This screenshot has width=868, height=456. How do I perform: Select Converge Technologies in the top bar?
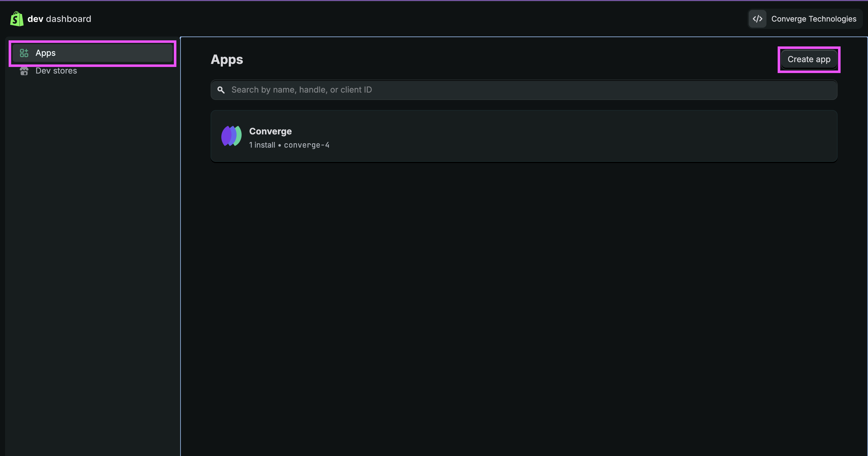coord(814,19)
